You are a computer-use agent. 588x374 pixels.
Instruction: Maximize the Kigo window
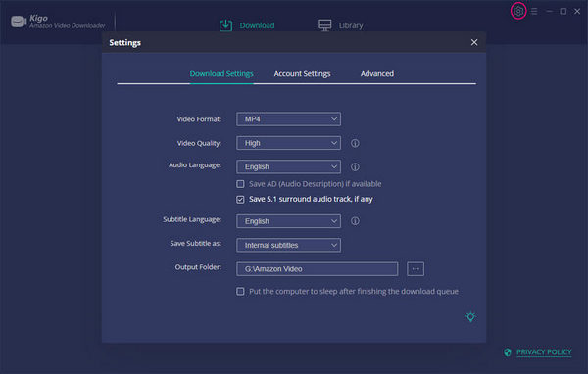pyautogui.click(x=563, y=11)
